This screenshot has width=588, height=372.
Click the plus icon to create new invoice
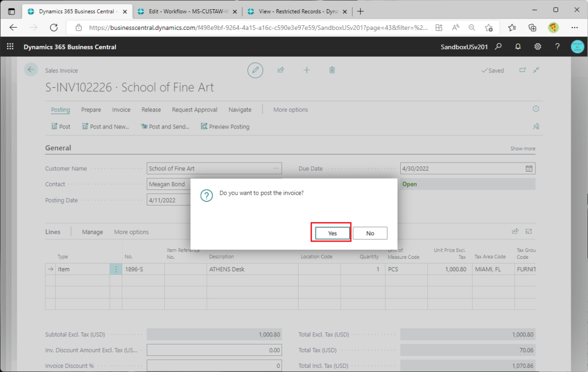pos(307,70)
